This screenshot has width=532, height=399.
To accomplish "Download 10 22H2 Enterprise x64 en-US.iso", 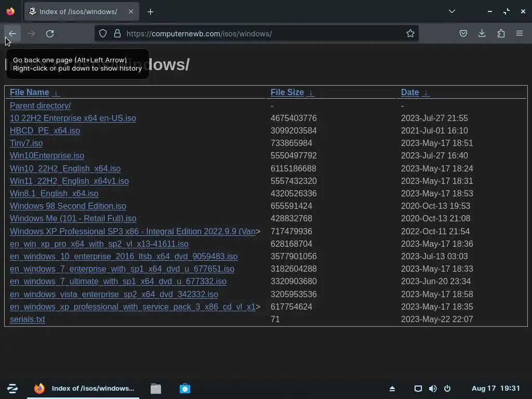I will point(73,118).
